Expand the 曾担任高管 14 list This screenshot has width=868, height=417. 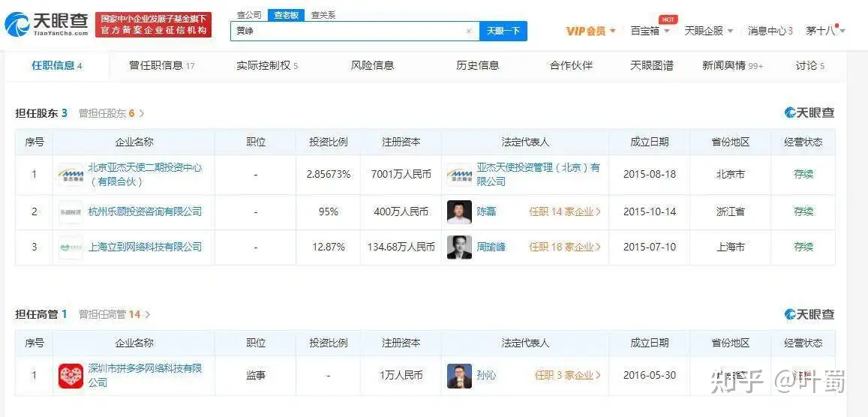coord(114,314)
